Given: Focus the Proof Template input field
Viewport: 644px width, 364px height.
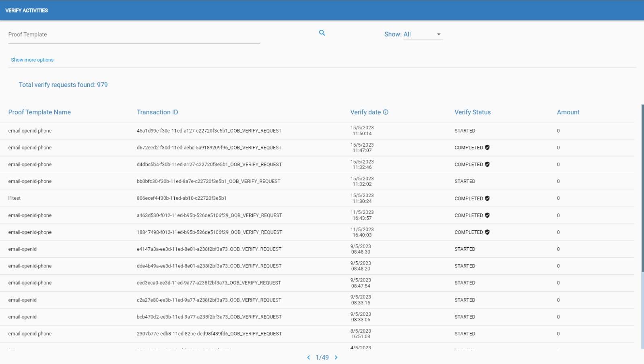Looking at the screenshot, I should (x=134, y=35).
